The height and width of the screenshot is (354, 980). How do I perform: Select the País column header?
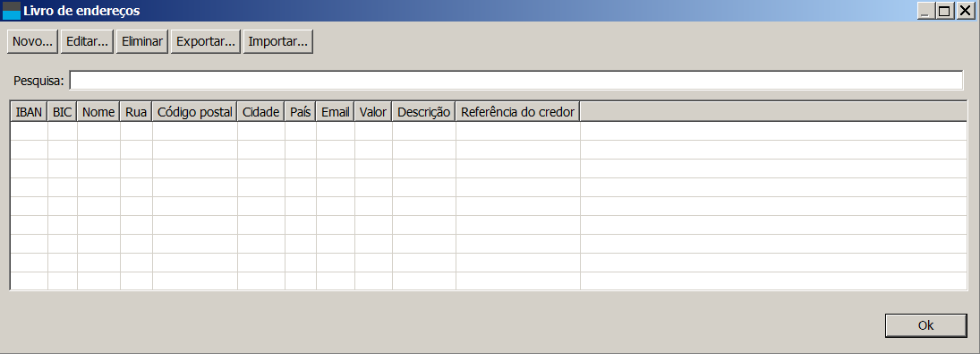301,112
